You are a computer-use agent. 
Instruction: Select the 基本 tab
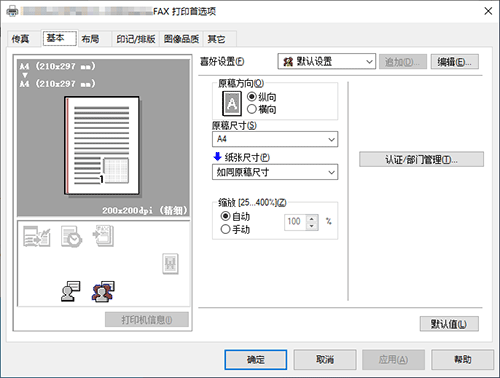(59, 38)
